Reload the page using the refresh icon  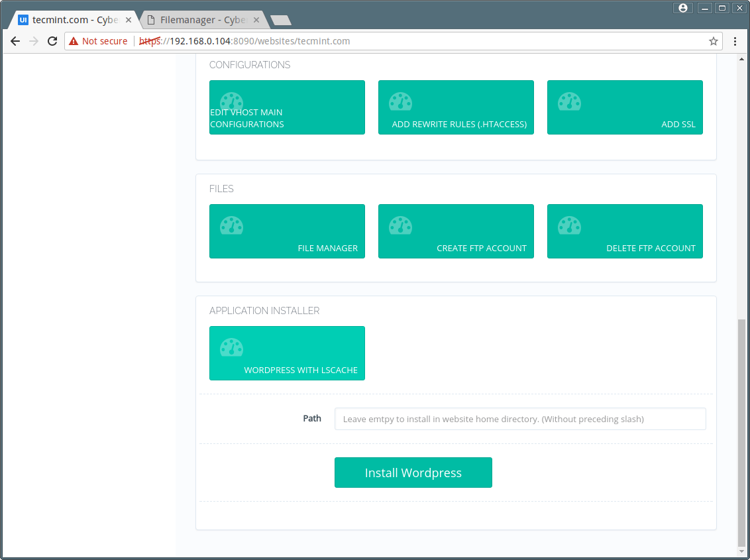coord(52,41)
